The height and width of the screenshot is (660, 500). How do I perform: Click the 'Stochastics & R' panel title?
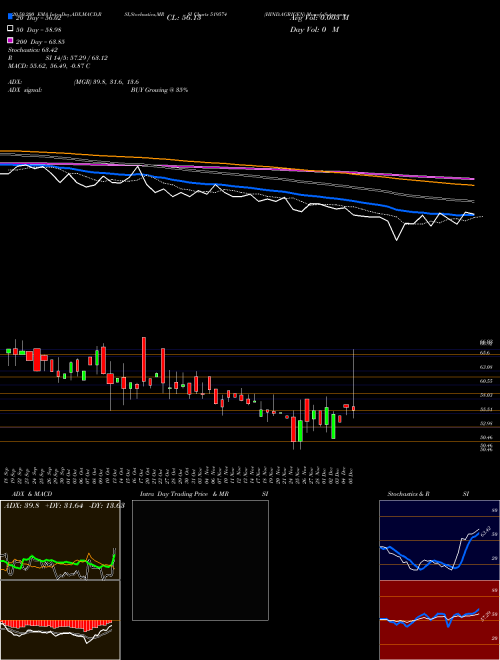pos(408,494)
